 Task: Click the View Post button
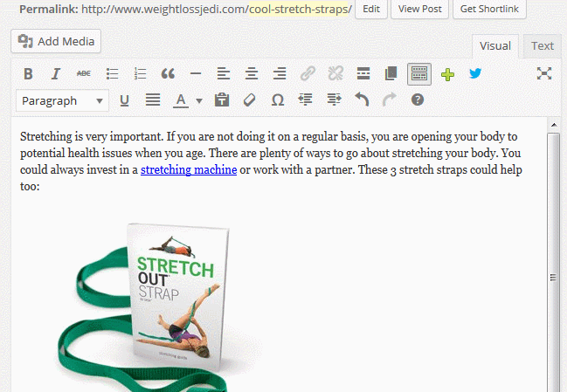pyautogui.click(x=420, y=9)
